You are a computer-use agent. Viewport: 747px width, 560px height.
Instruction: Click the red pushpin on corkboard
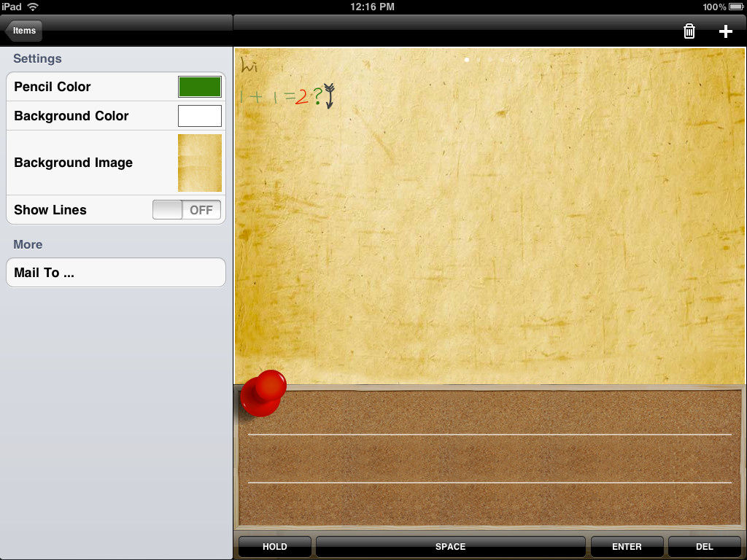(x=263, y=393)
